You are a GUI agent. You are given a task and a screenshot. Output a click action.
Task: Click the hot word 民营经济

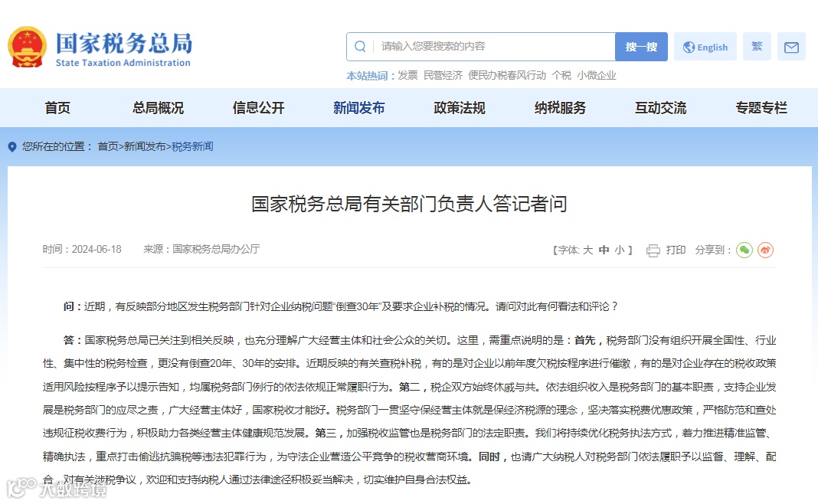click(443, 76)
